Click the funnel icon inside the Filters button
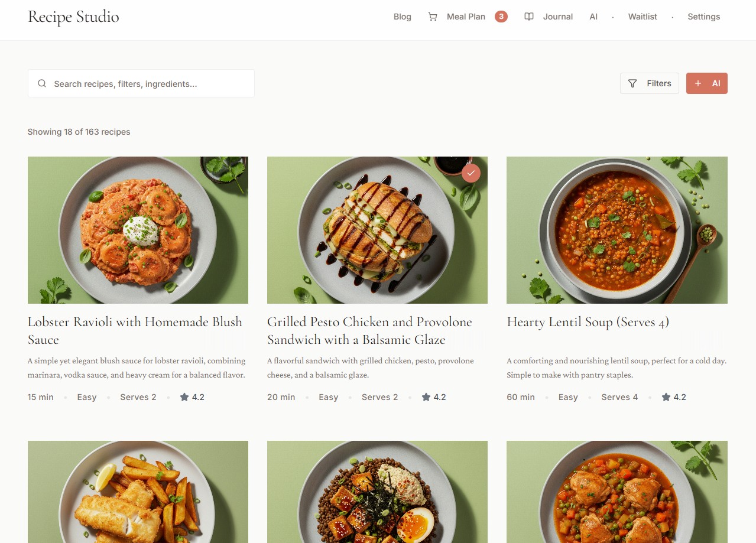Image resolution: width=756 pixels, height=543 pixels. click(x=632, y=83)
